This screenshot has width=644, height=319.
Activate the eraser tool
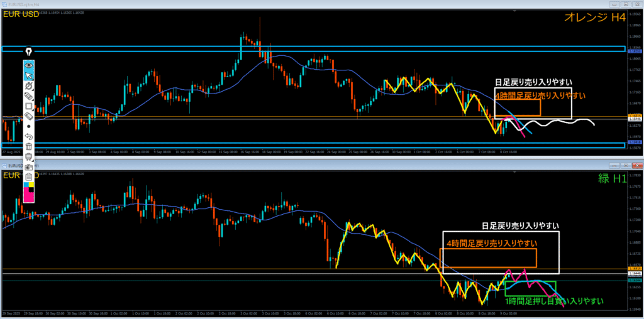tap(28, 116)
